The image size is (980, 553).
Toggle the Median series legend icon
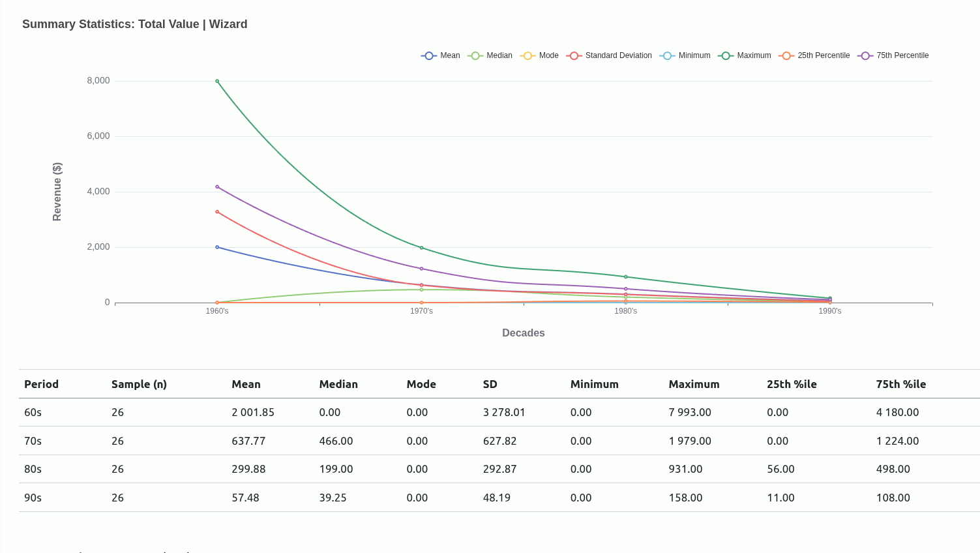475,56
